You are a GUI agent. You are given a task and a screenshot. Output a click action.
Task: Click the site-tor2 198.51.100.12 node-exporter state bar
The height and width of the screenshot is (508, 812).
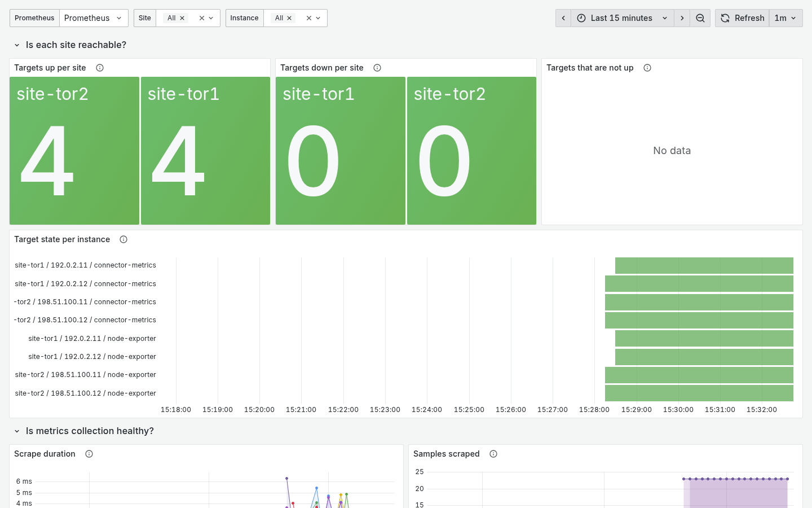(699, 393)
